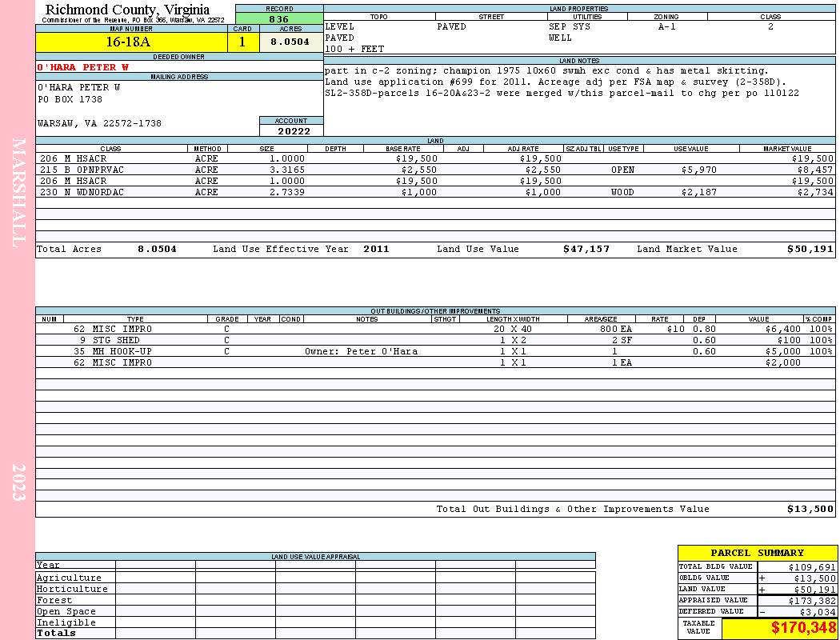840x640 pixels.
Task: Click the deferred value $3,034
Action: coord(818,612)
